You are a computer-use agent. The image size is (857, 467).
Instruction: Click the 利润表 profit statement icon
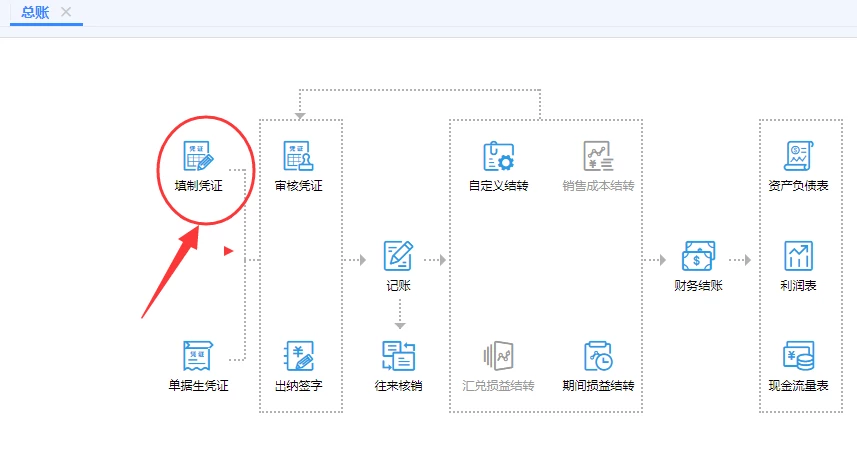(798, 256)
